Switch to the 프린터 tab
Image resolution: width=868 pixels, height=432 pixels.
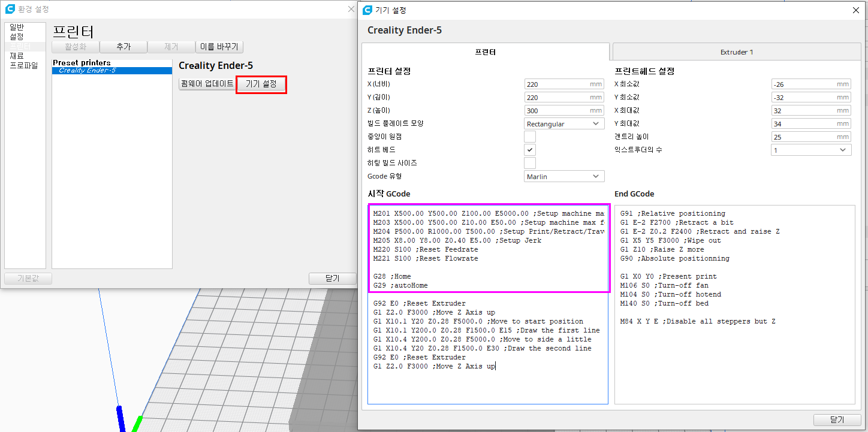(x=485, y=52)
